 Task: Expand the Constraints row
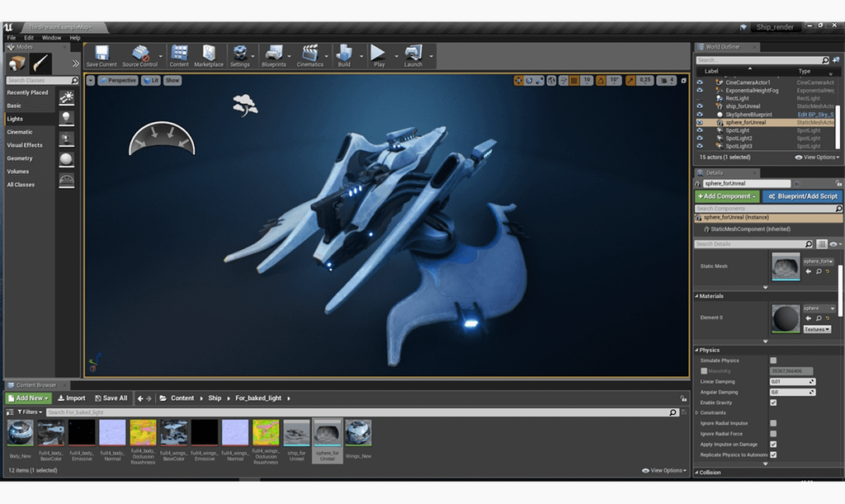[696, 413]
